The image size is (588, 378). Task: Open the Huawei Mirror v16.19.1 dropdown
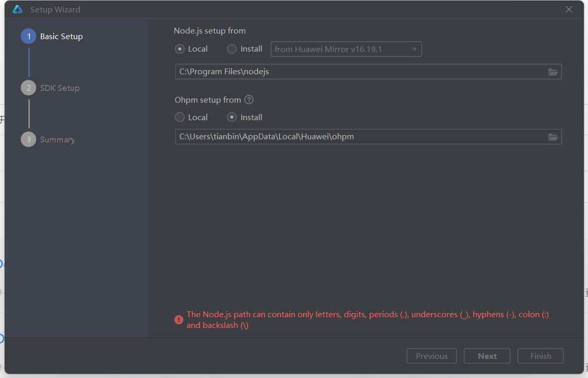[346, 49]
